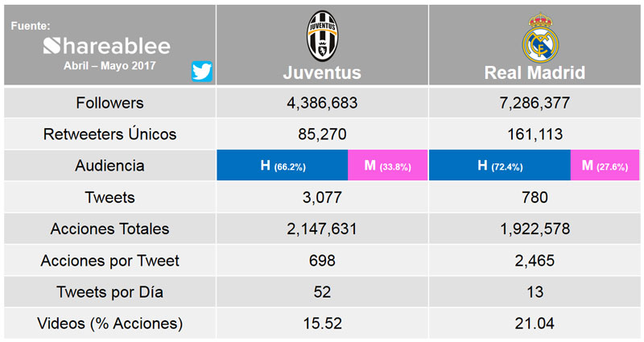
Task: Select Juventus Acciones por Tweet value 698
Action: (323, 260)
